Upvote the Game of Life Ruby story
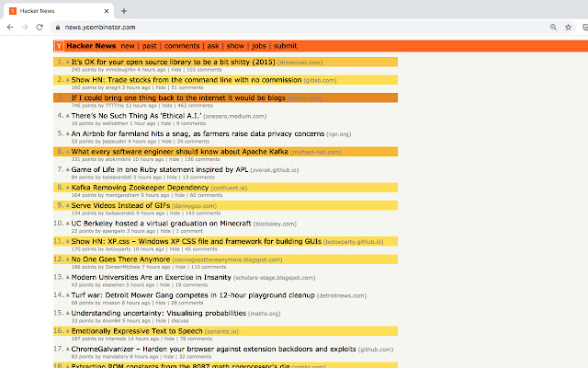Viewport: 588px width, 368px height. [68, 169]
